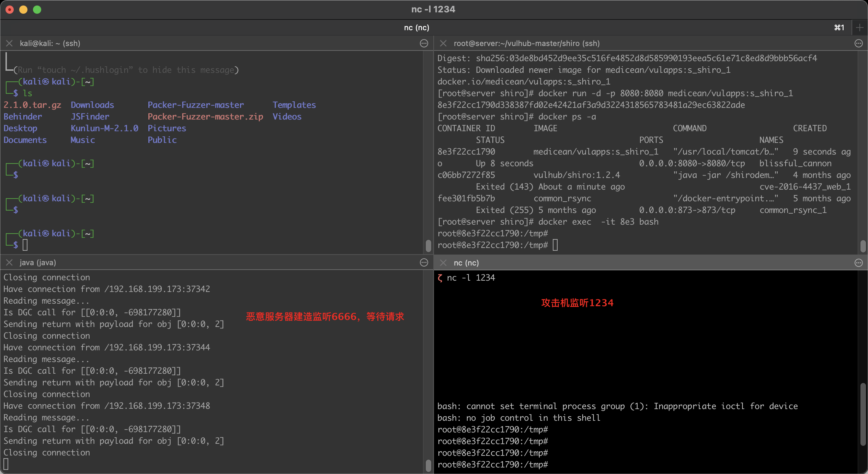868x474 pixels.
Task: Select the nc (nc) tab
Action: [x=416, y=27]
